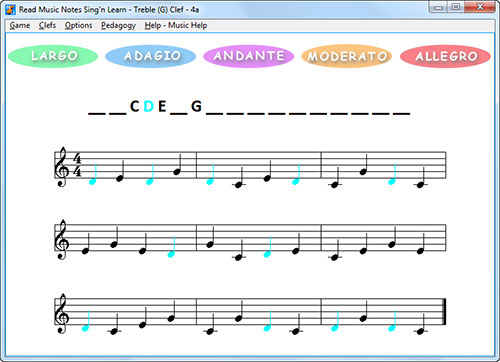Click the cyan letter D in note names
This screenshot has width=500, height=362.
148,107
